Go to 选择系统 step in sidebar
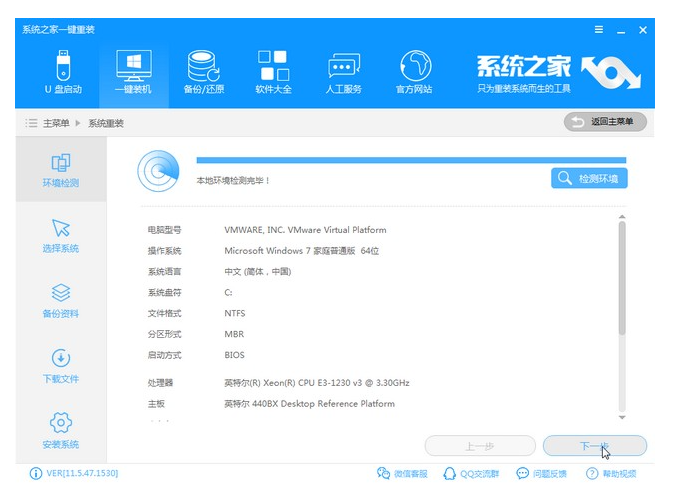Image resolution: width=681 pixels, height=496 pixels. coord(61,236)
